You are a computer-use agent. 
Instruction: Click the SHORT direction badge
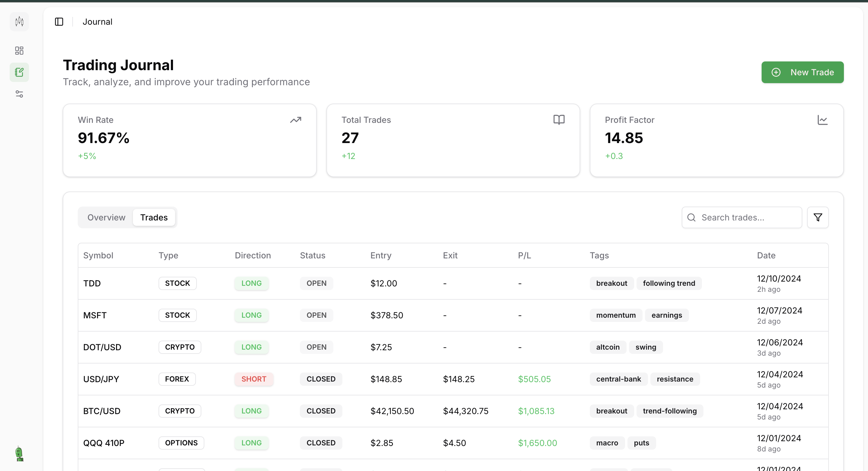(254, 379)
